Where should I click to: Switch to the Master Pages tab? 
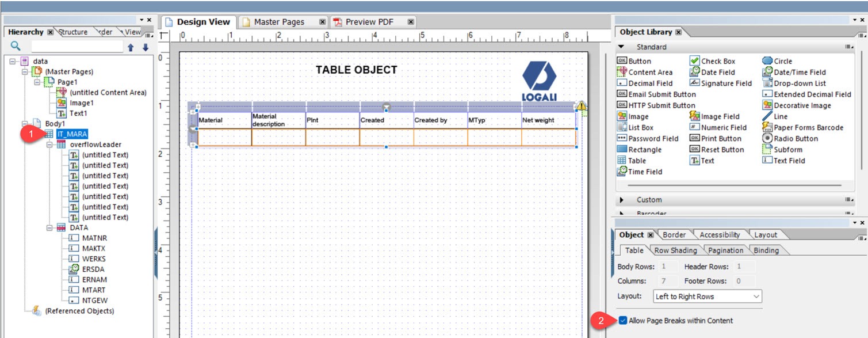(279, 21)
